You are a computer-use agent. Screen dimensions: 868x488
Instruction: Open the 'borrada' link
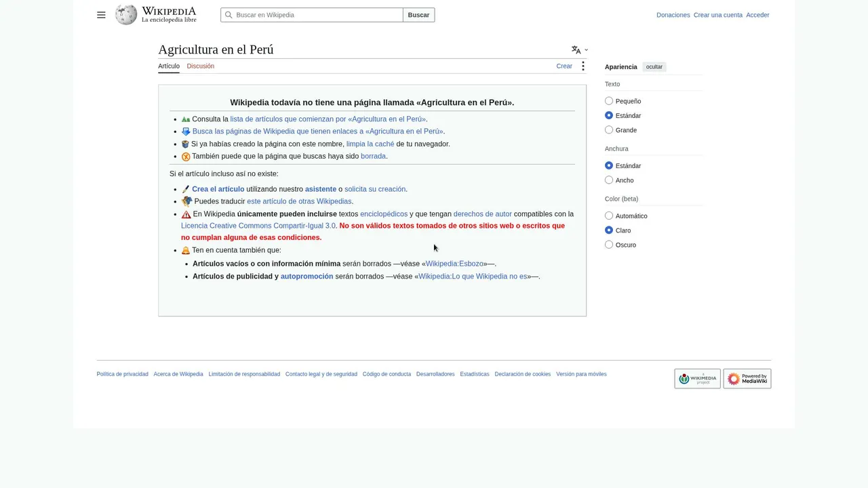point(373,156)
